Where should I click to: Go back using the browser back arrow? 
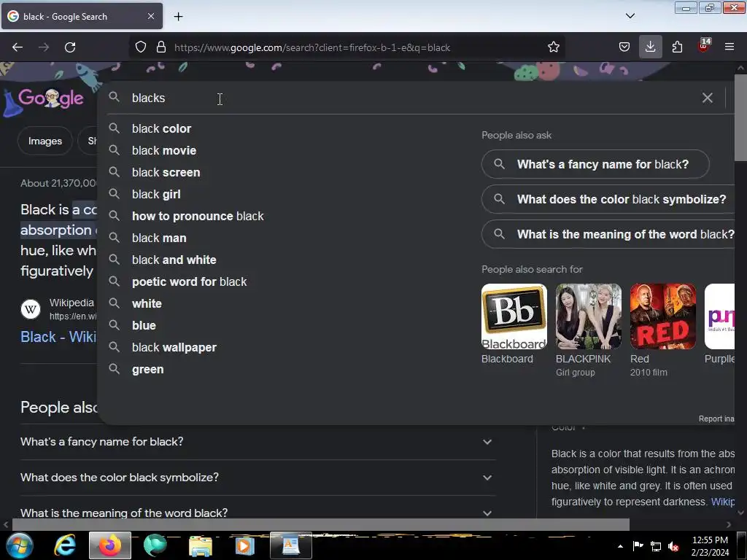point(18,47)
